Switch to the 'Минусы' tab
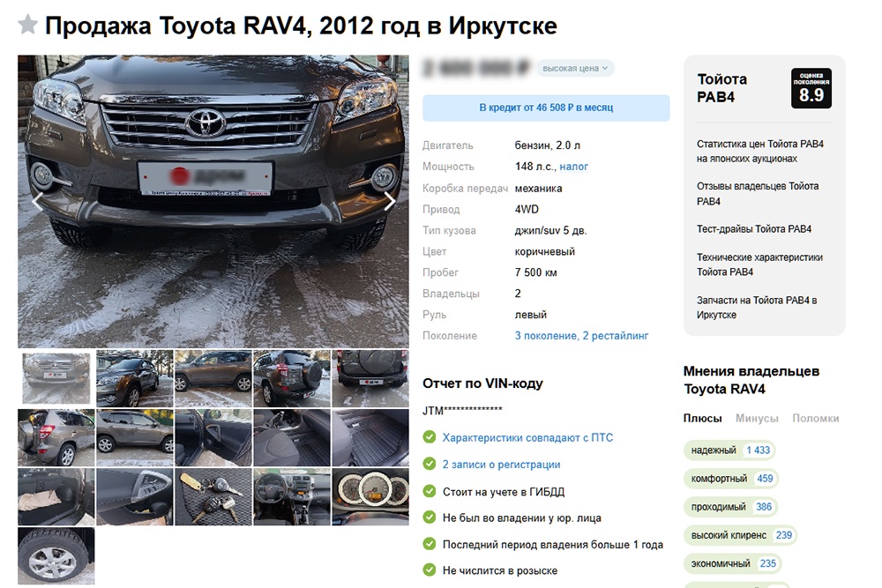 point(757,419)
